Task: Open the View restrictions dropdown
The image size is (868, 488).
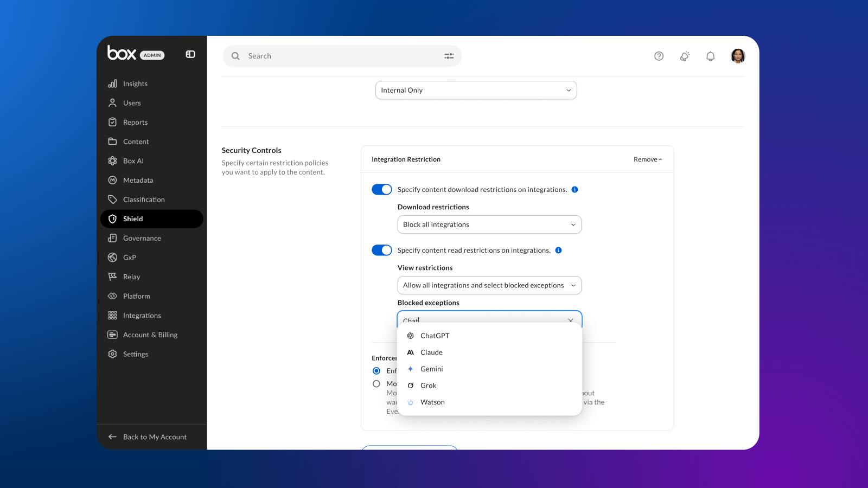Action: [x=489, y=285]
